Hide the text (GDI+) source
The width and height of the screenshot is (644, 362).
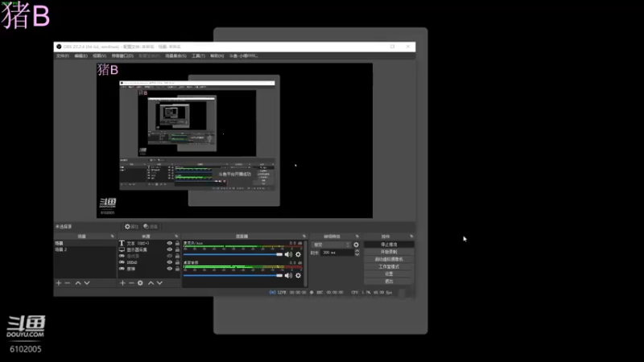coord(170,243)
